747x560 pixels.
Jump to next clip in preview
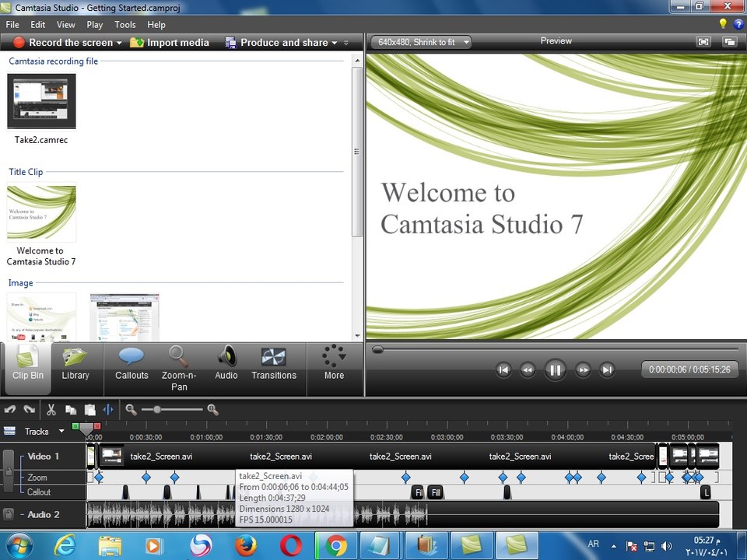607,369
